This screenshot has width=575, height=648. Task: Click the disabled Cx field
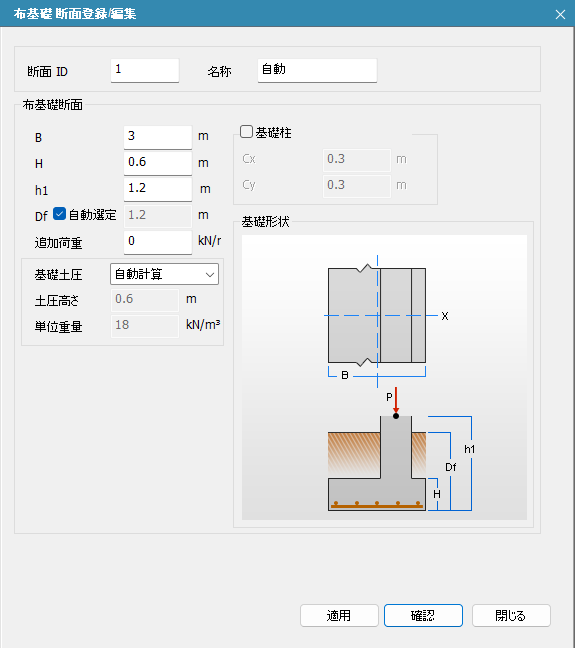[357, 160]
